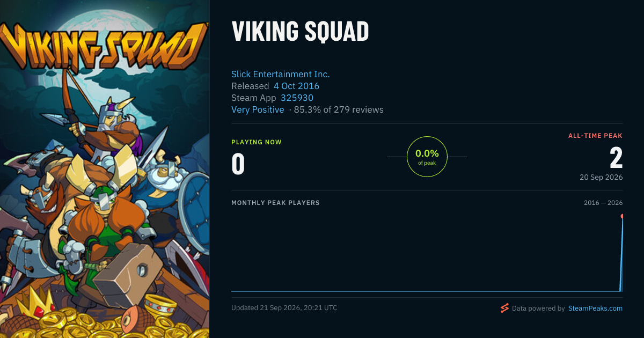This screenshot has width=644, height=338.
Task: Select the red peak marker on the chart
Action: tap(622, 216)
